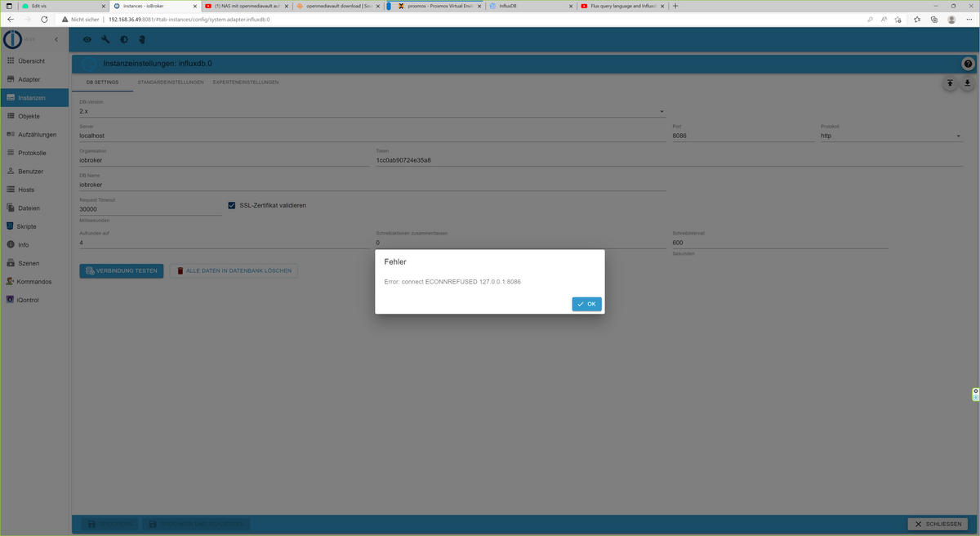This screenshot has height=536, width=980.
Task: Click the Schliessen button at bottom
Action: (x=938, y=524)
